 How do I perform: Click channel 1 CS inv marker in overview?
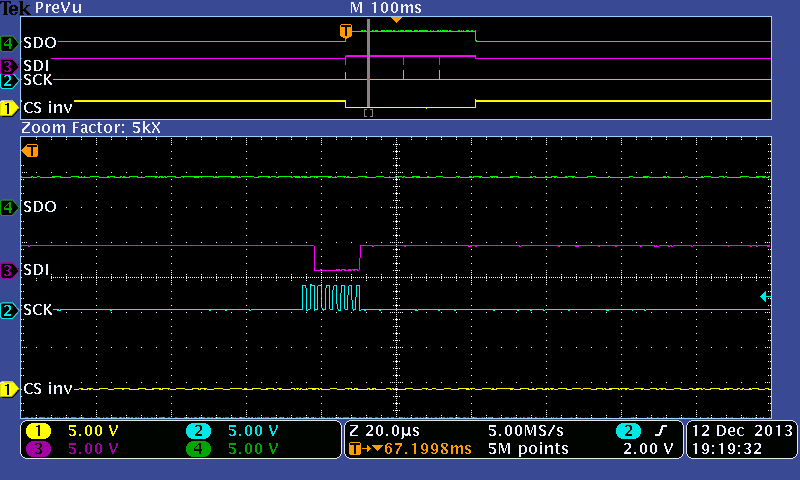[9, 108]
